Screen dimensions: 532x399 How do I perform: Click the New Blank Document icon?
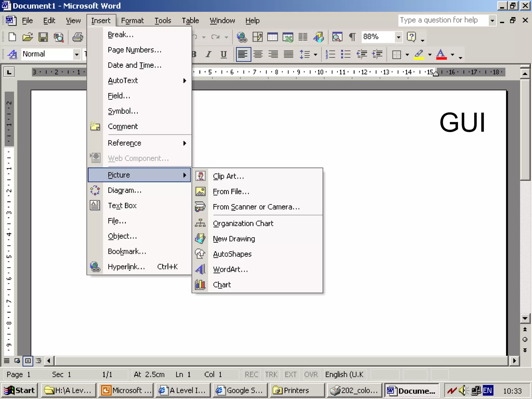pyautogui.click(x=12, y=37)
